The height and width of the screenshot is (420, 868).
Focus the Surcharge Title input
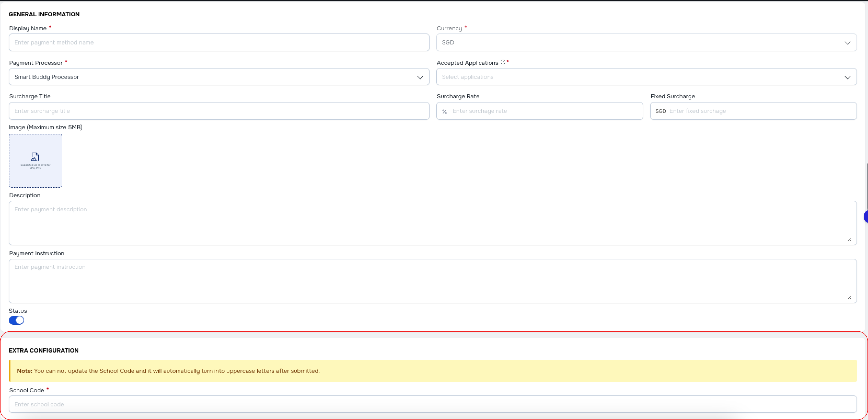tap(219, 111)
